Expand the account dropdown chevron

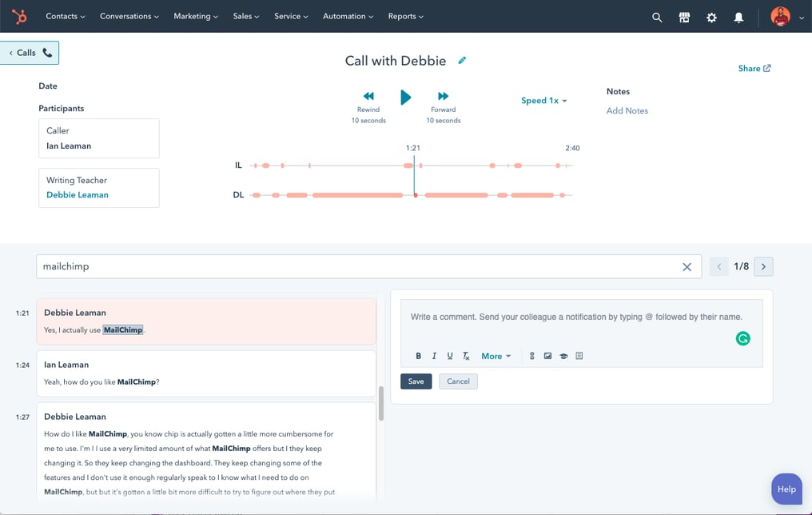pos(801,18)
